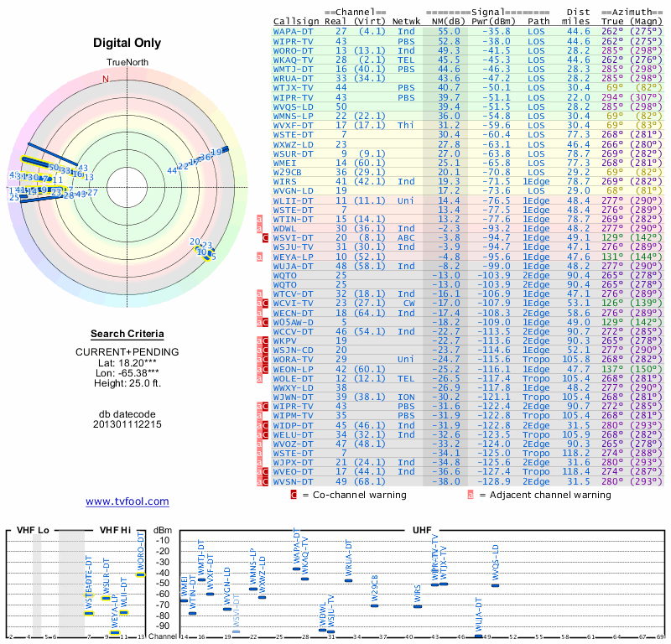Open the www.tvfool.com link
This screenshot has height=644, width=671.
click(x=127, y=501)
